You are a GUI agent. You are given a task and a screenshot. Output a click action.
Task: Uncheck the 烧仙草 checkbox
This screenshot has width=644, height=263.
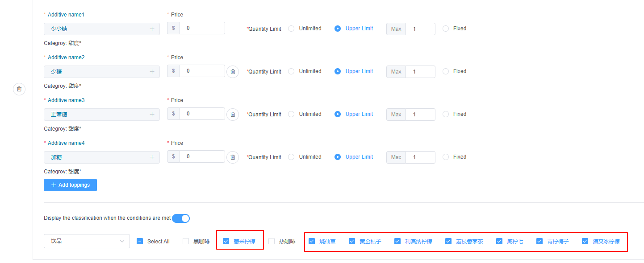[x=312, y=242]
